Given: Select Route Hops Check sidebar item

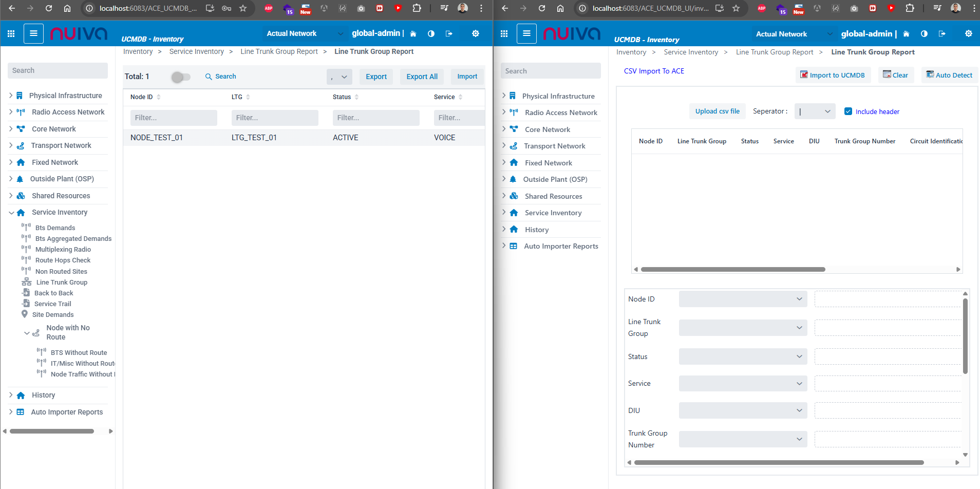Looking at the screenshot, I should point(63,260).
